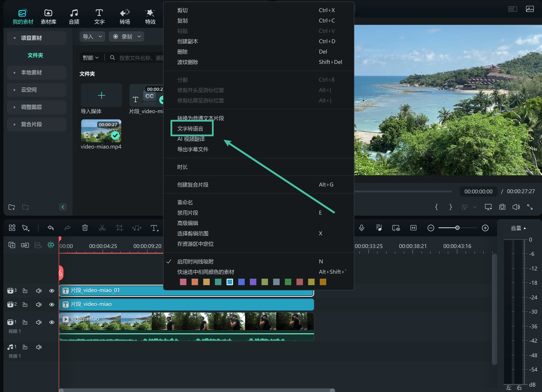Enable 启用时间线吸附 checkbox
This screenshot has height=392, width=542.
(168, 261)
